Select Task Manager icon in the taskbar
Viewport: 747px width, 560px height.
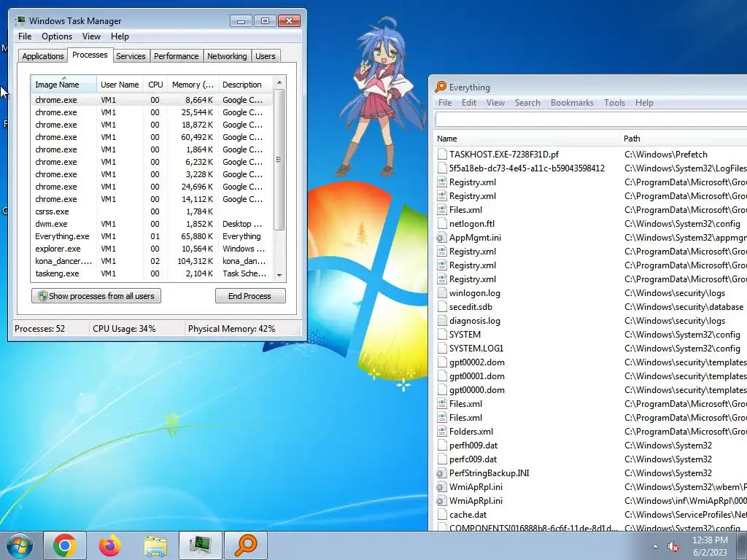(201, 545)
